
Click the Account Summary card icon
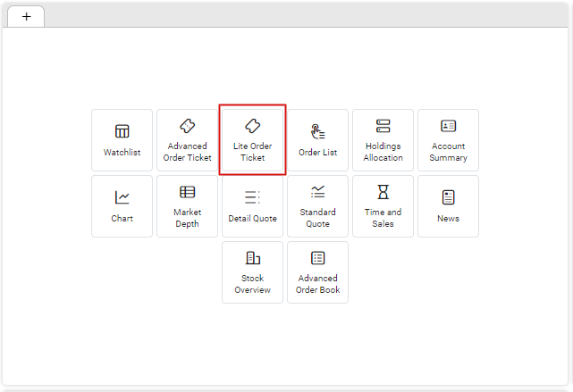pos(448,126)
